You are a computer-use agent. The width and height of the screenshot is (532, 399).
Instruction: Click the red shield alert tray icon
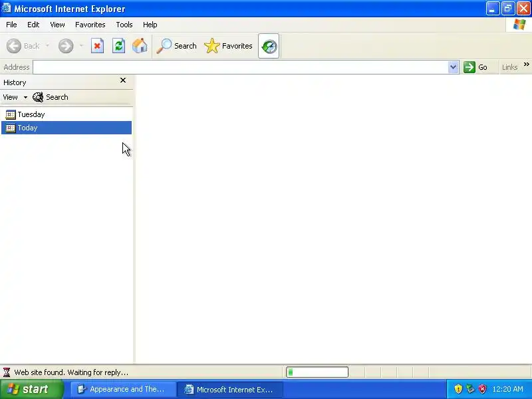pyautogui.click(x=482, y=389)
